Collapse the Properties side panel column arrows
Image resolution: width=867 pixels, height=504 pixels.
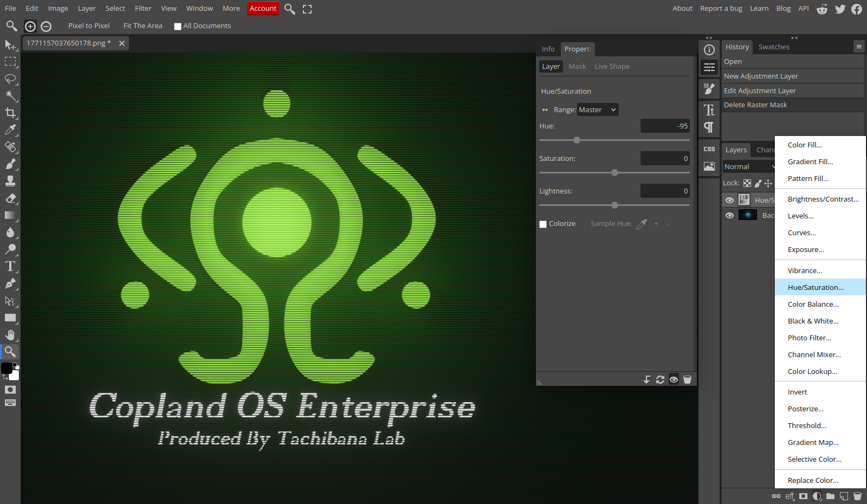[x=709, y=37]
